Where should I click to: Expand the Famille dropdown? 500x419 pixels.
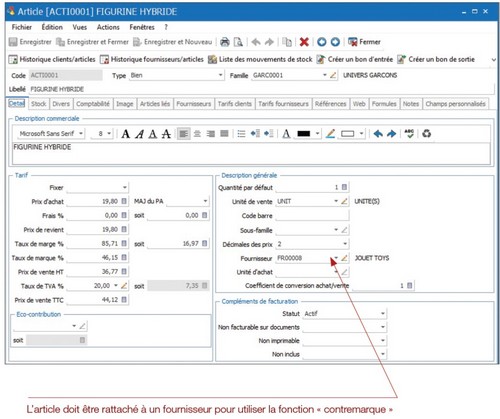pyautogui.click(x=325, y=75)
